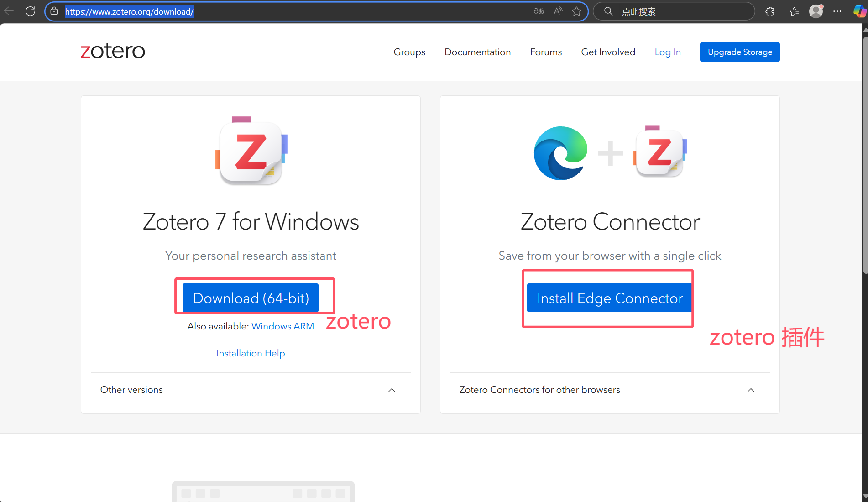868x502 pixels.
Task: Select the Forums navigation item
Action: click(546, 52)
